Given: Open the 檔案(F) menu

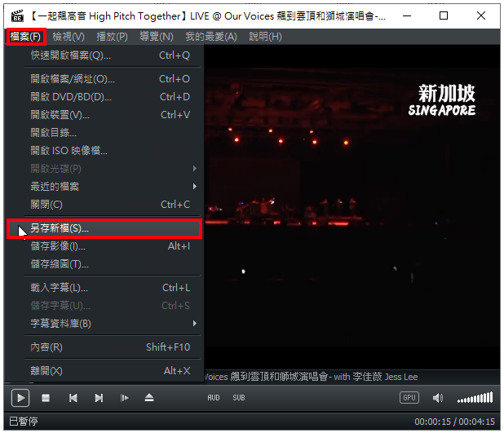Looking at the screenshot, I should [26, 37].
